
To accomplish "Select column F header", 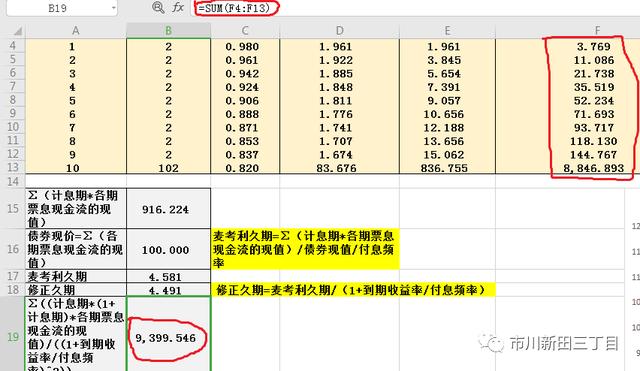I will pos(597,31).
